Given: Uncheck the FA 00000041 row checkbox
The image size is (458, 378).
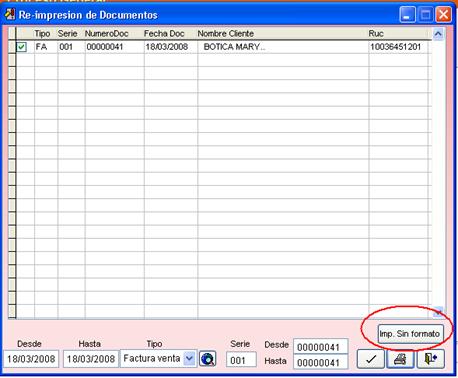Looking at the screenshot, I should (x=22, y=47).
